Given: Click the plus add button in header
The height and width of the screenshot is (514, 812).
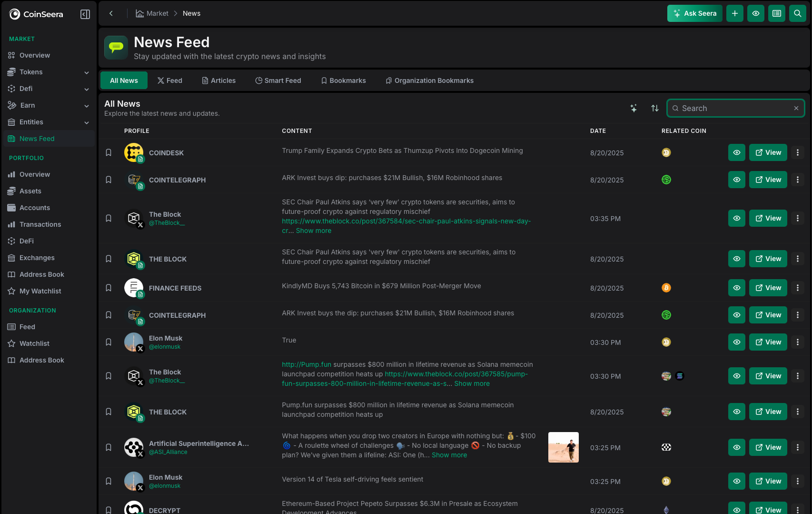Looking at the screenshot, I should point(735,13).
